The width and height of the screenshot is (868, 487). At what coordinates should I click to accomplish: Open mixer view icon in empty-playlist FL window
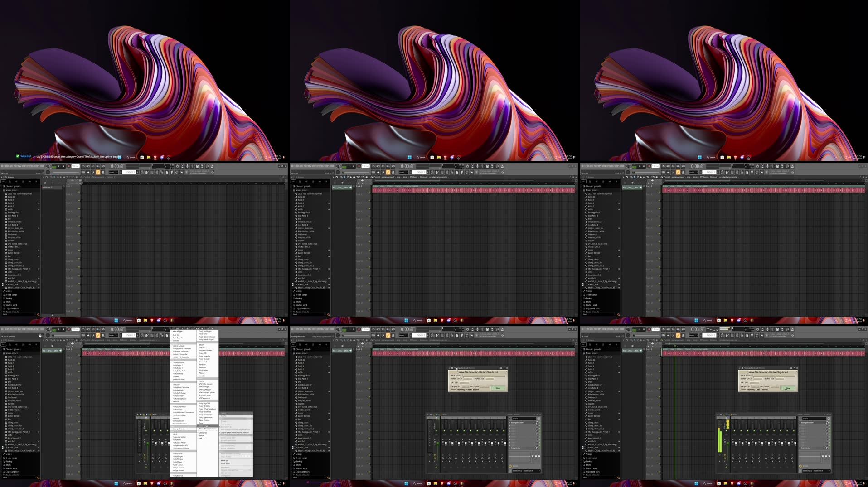click(x=157, y=172)
